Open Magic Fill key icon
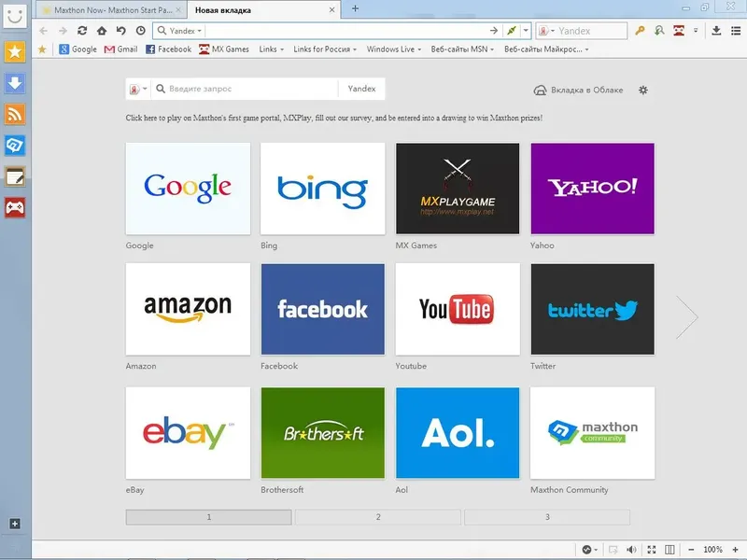Image resolution: width=747 pixels, height=560 pixels. click(640, 31)
